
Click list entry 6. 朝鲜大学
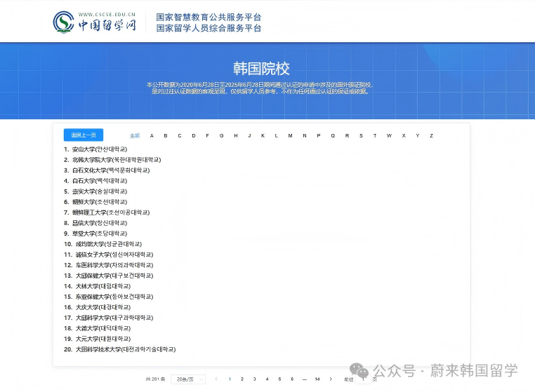coord(95,202)
